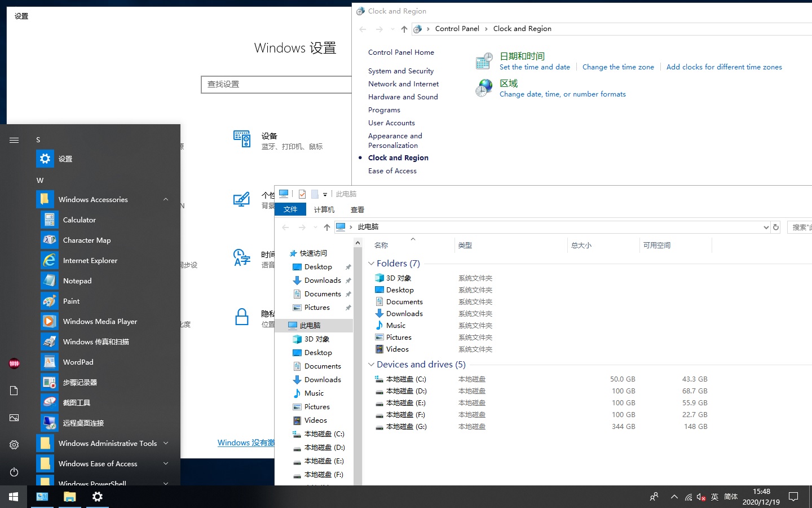This screenshot has width=812, height=508.
Task: Open Explorer address bar history dropdown
Action: pos(766,227)
